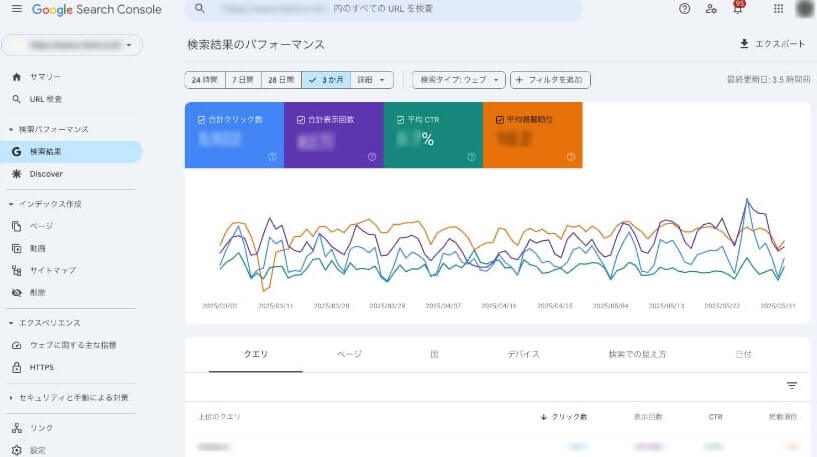
Task: Click the asterisk icon beside Discover
Action: click(x=17, y=174)
